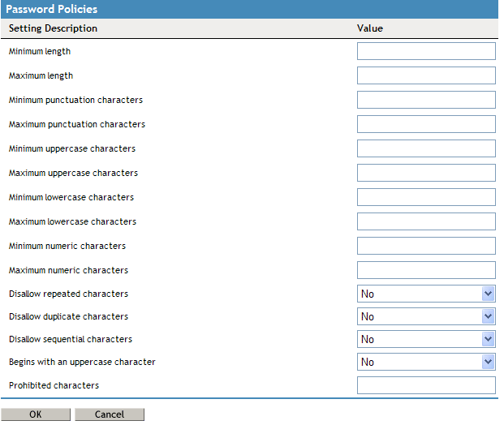This screenshot has height=425, width=504.
Task: Click the Begins with an uppercase character label
Action: [x=82, y=362]
